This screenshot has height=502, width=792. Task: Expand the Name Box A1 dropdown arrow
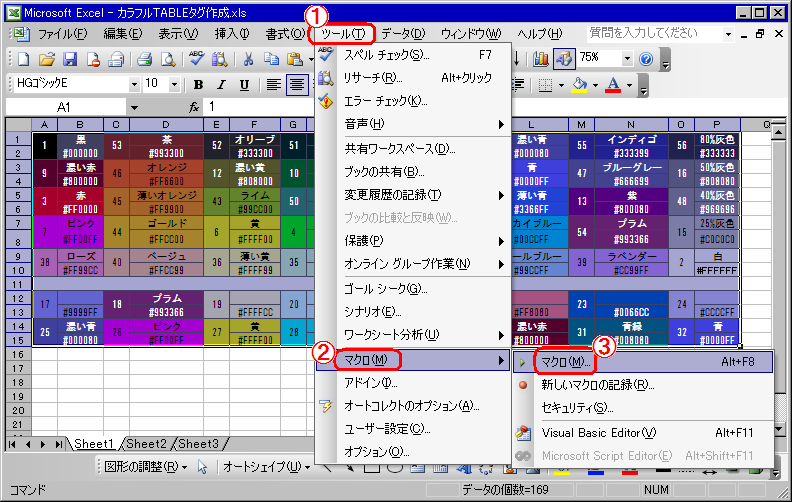133,107
